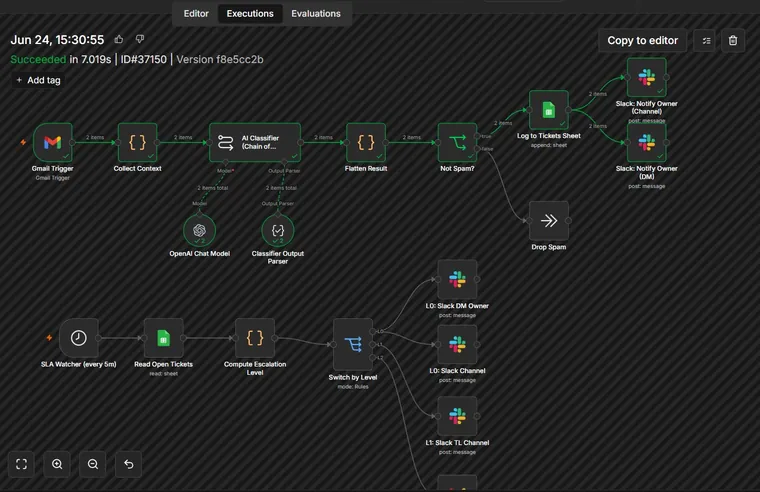Zoom out on the canvas
The width and height of the screenshot is (760, 492).
[x=93, y=464]
